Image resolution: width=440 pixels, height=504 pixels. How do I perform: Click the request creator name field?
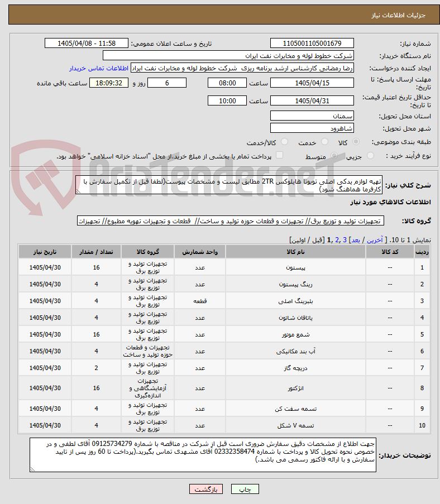[x=242, y=68]
